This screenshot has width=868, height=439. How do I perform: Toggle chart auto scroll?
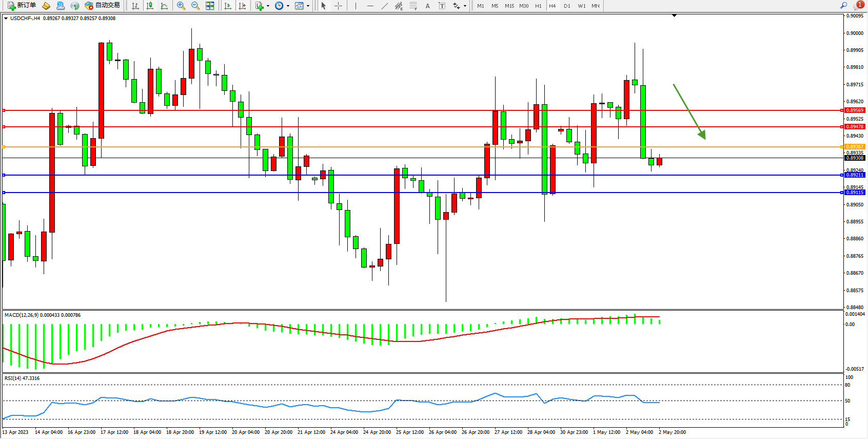point(228,6)
